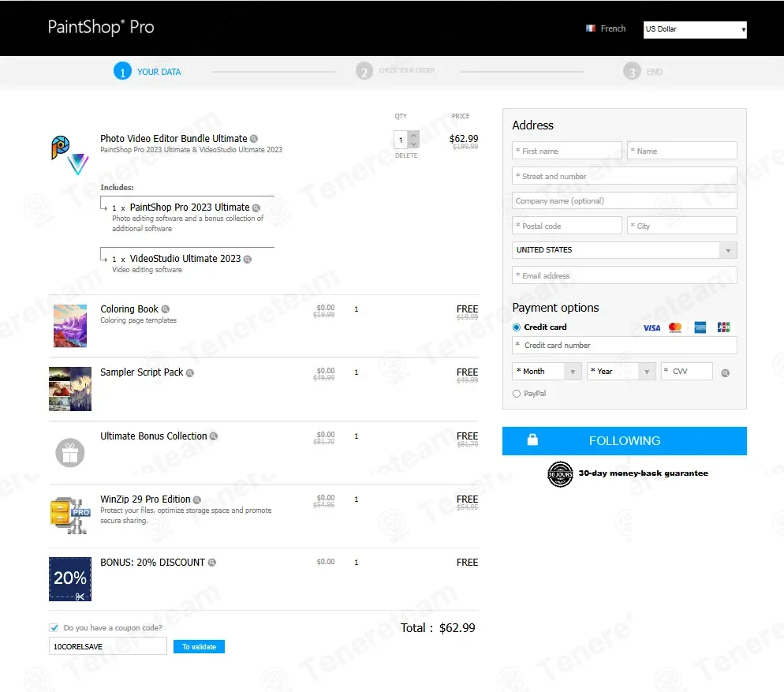Decrease bundle quantity with down arrow
784x692 pixels.
point(413,144)
